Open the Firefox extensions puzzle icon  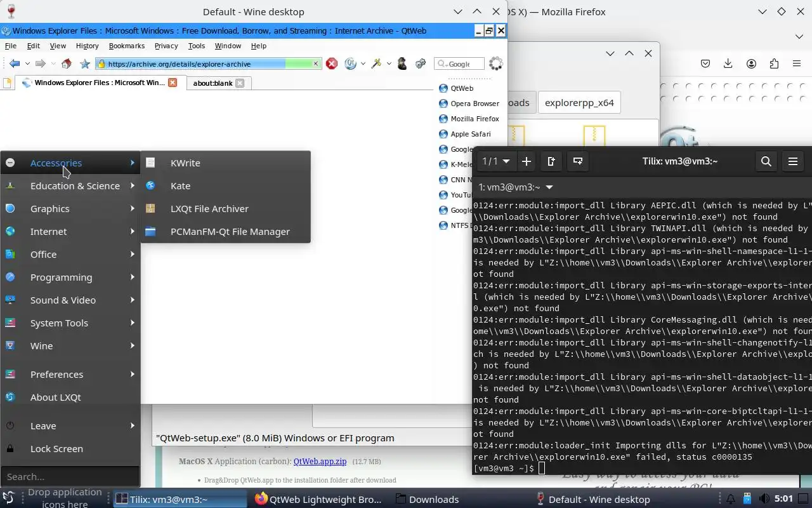point(774,63)
